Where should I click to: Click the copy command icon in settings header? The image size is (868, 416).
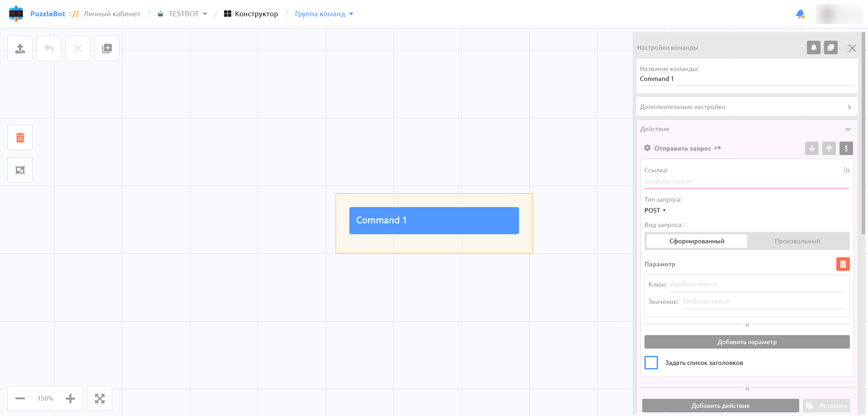pyautogui.click(x=831, y=47)
